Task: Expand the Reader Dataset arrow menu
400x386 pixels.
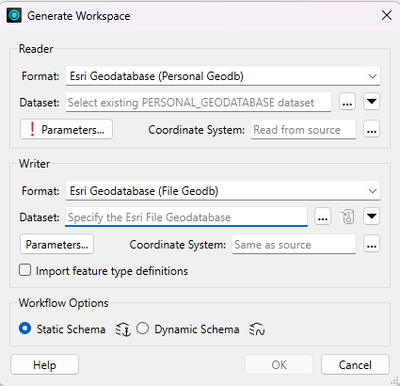Action: coord(371,102)
